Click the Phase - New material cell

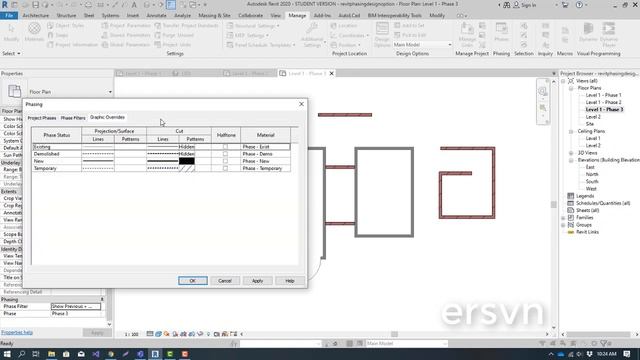pos(265,161)
